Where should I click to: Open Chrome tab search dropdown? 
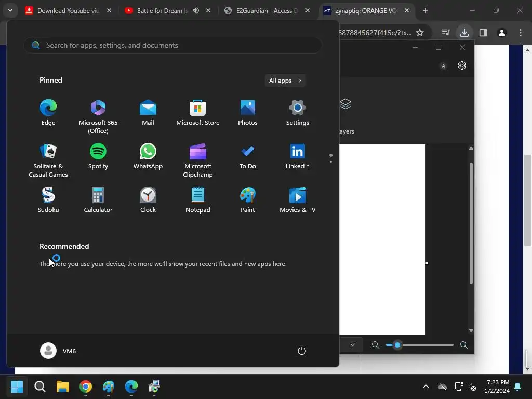click(10, 10)
